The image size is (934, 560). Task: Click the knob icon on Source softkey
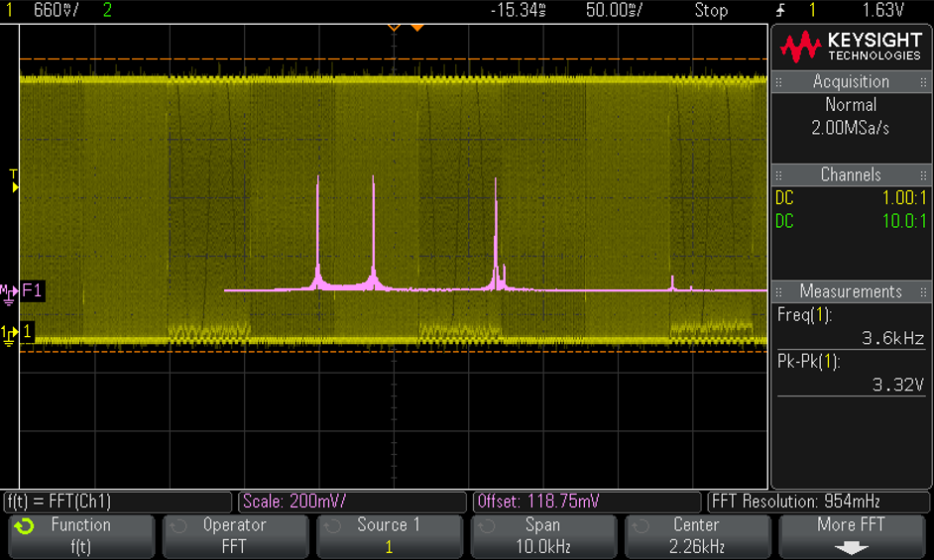click(x=332, y=526)
